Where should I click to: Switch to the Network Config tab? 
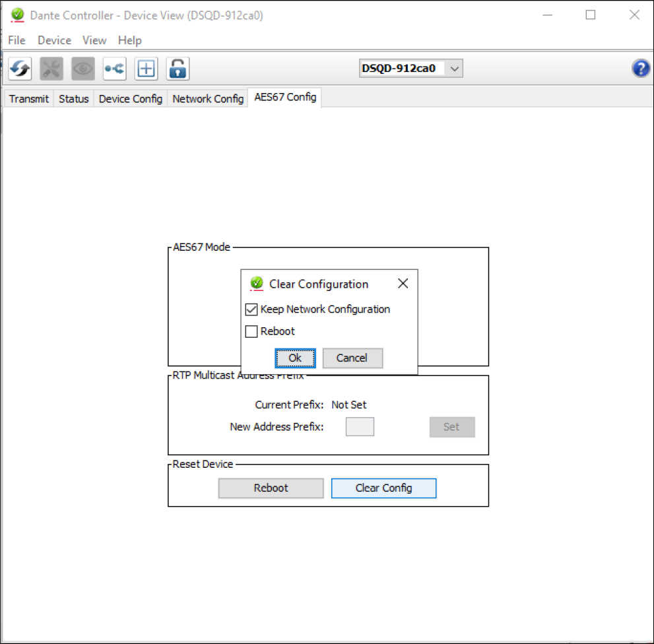(x=208, y=99)
